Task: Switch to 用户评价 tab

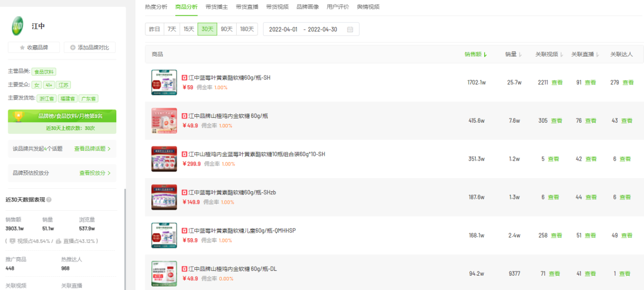Action: point(338,7)
